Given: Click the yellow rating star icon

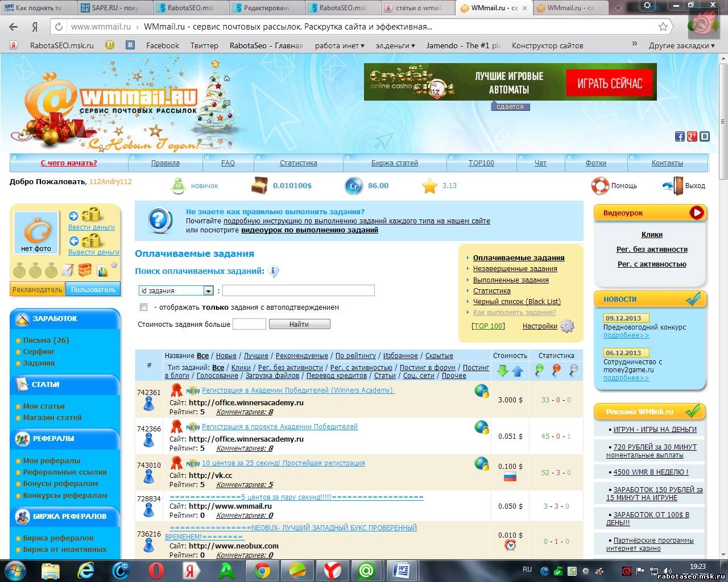Looking at the screenshot, I should tap(429, 186).
